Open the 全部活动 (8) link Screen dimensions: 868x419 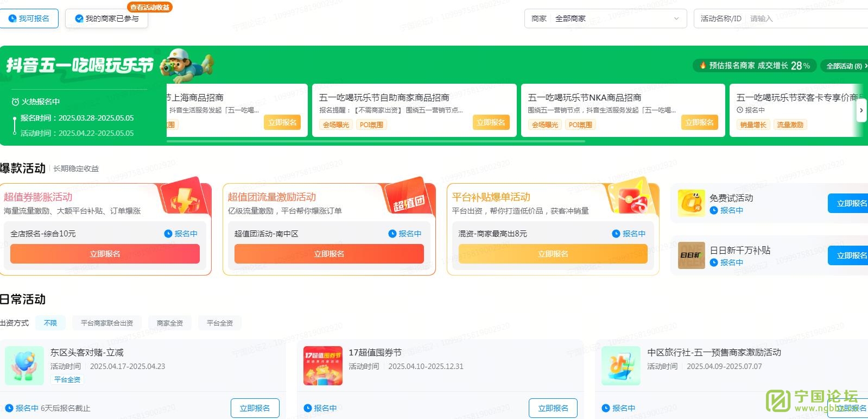click(x=844, y=66)
